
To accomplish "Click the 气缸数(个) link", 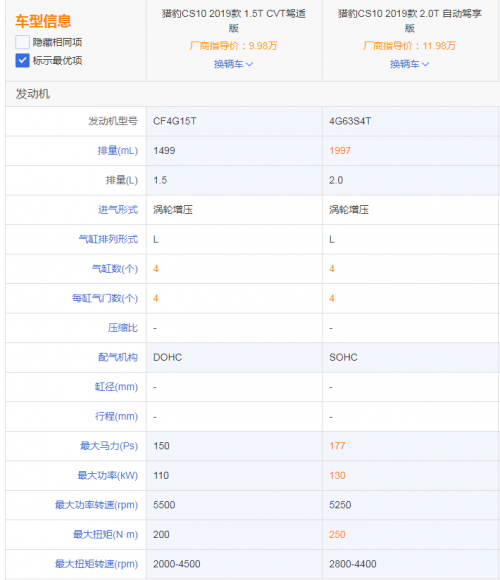I will 115,269.
